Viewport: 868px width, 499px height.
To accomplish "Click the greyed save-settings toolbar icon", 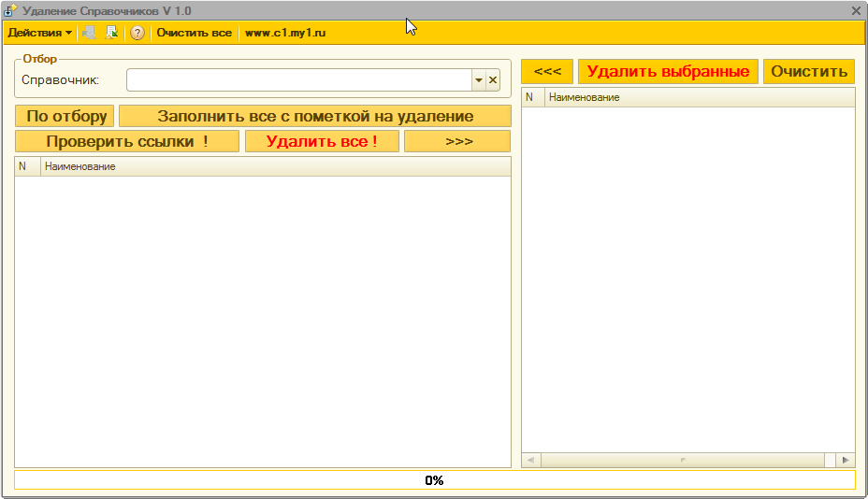I will coord(89,33).
